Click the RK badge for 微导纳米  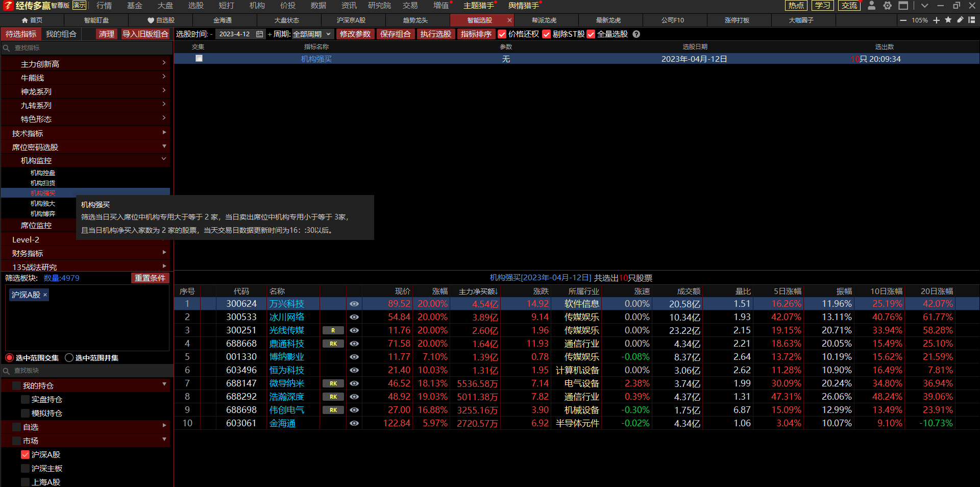point(333,383)
